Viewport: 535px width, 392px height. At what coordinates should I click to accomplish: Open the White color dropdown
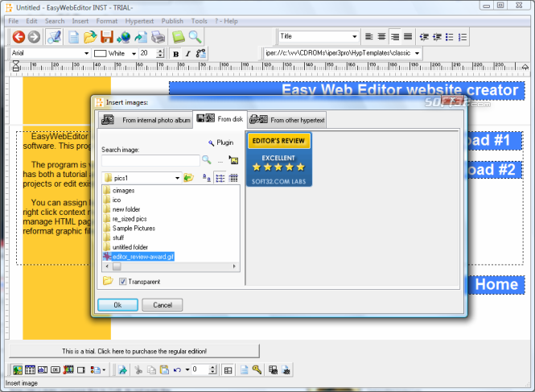(134, 54)
